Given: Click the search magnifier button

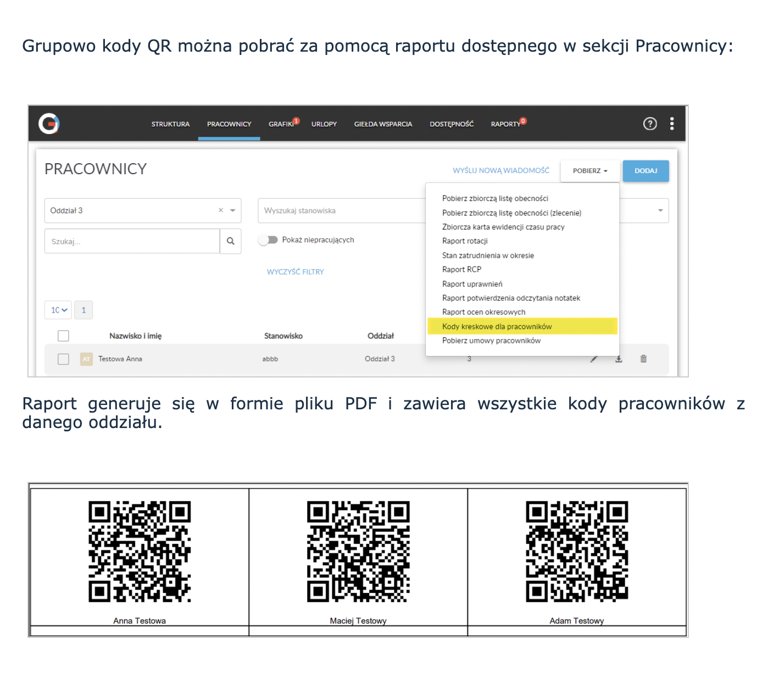Looking at the screenshot, I should tap(231, 241).
